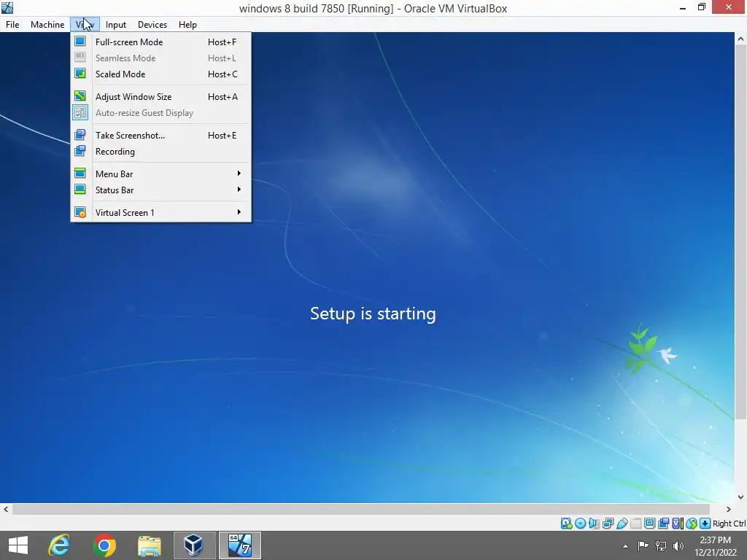
Task: Click the VirtualBox title bar app icon
Action: click(7, 7)
